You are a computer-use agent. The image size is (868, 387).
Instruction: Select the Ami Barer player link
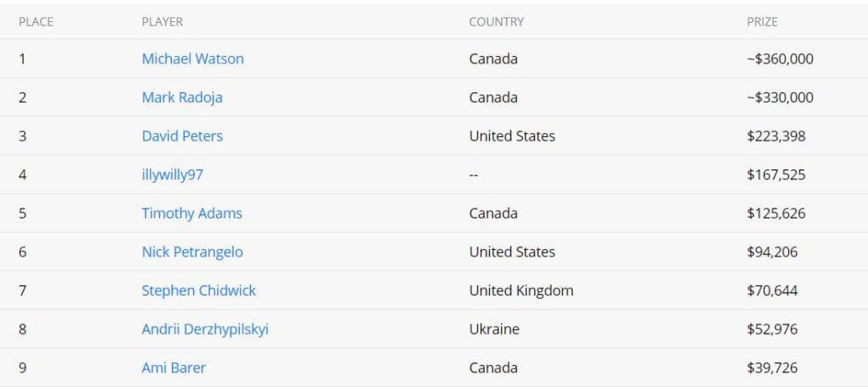tap(174, 368)
